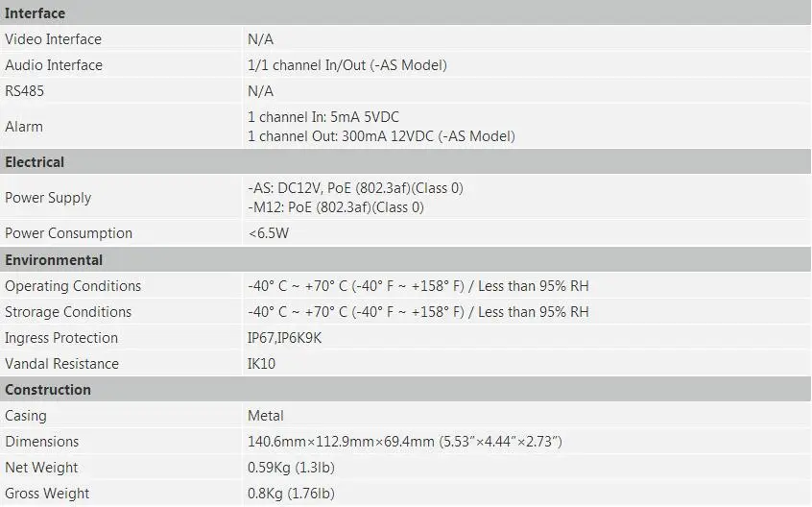The image size is (812, 507).
Task: Select the Vandal Resistance IK10 value
Action: coord(261,364)
